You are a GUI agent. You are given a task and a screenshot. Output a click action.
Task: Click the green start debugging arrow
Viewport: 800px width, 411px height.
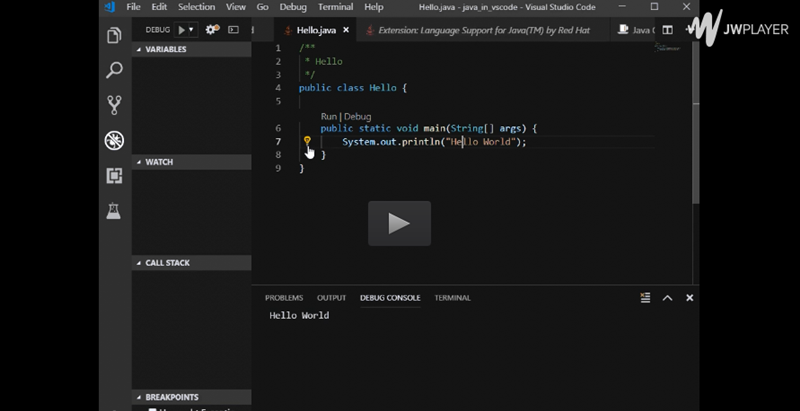click(181, 30)
